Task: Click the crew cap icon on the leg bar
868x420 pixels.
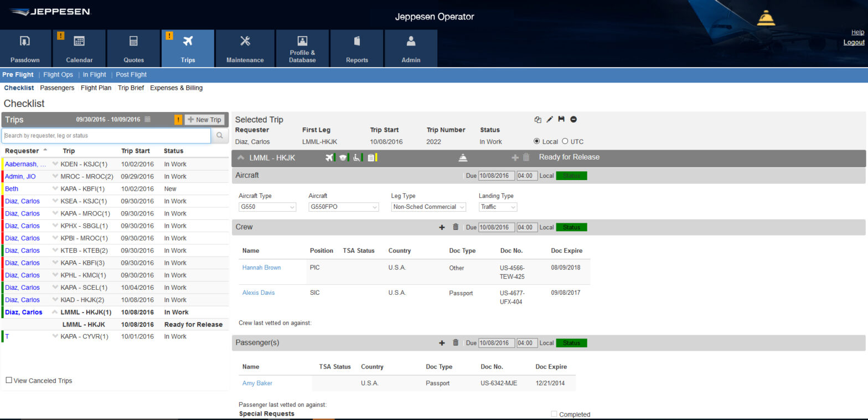Action: point(343,157)
